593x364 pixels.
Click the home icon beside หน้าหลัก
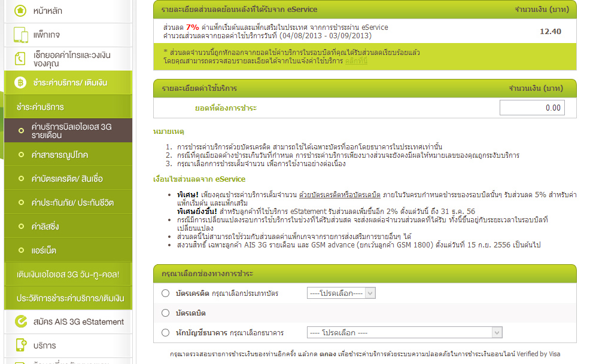[20, 11]
